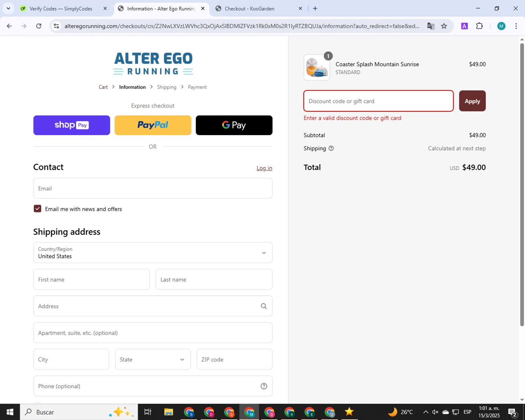Open the Chrome three-dot menu

[x=516, y=26]
